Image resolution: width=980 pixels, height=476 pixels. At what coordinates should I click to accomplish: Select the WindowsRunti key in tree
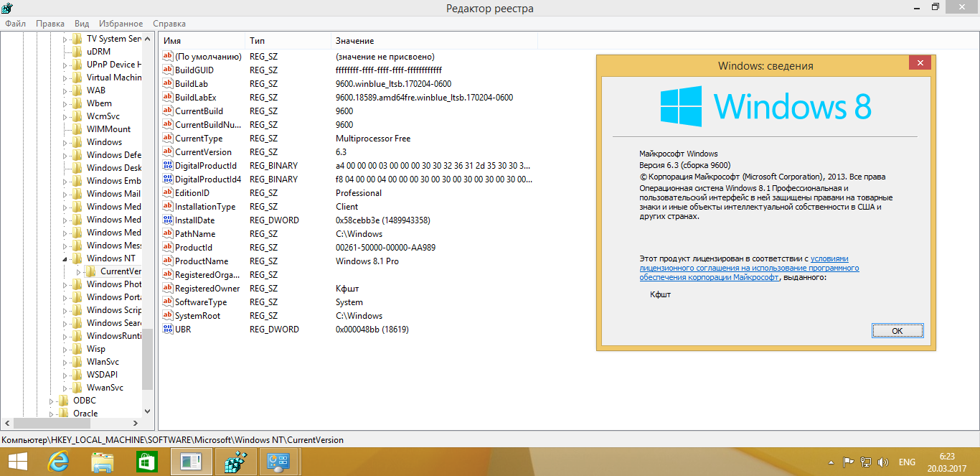[x=113, y=336]
